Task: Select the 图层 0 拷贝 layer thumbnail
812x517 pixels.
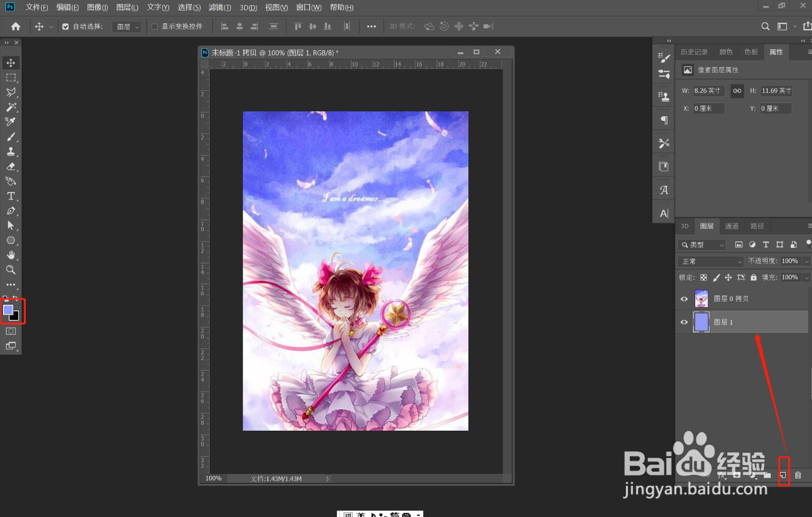Action: coord(701,299)
